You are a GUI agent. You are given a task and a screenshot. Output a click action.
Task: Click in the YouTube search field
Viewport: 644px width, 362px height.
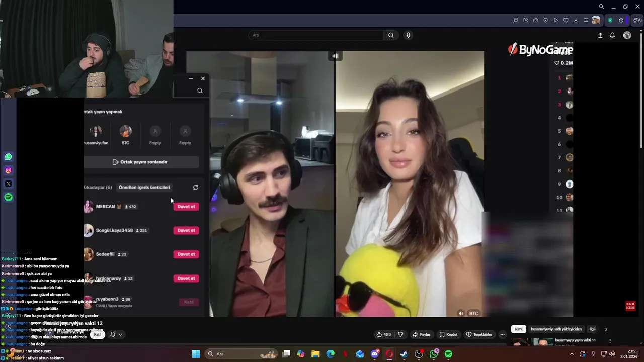pos(316,35)
